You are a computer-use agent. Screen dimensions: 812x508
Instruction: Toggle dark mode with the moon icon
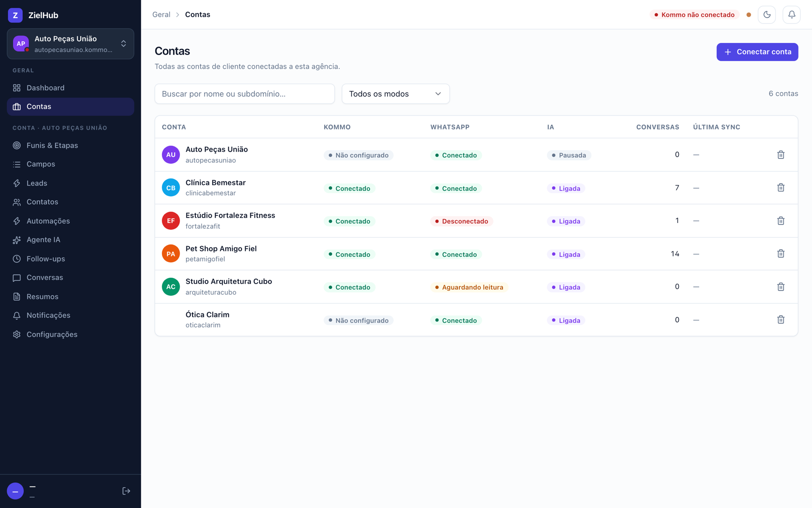pyautogui.click(x=767, y=15)
